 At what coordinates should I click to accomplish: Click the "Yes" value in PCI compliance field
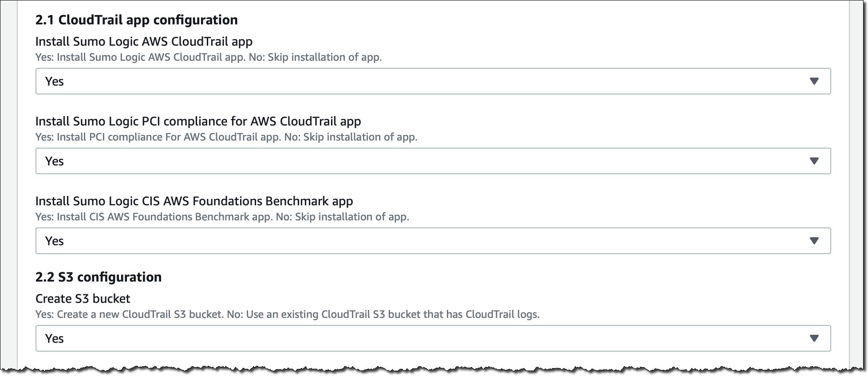coord(55,161)
